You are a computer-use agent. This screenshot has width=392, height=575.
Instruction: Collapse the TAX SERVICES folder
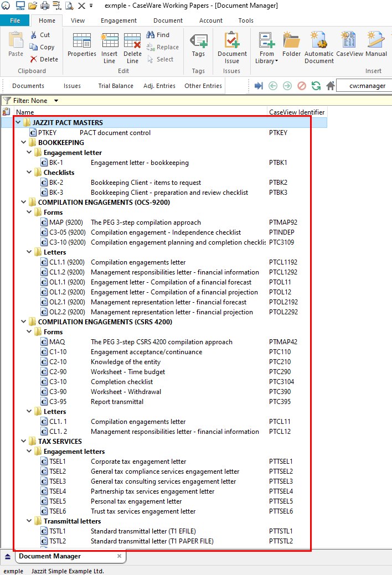point(24,442)
